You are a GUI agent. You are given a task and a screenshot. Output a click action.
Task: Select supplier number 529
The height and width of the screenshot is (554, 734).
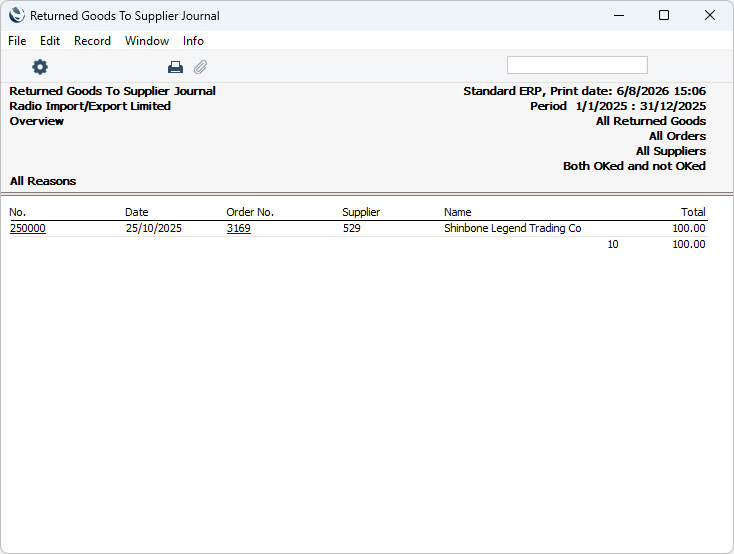click(x=352, y=228)
